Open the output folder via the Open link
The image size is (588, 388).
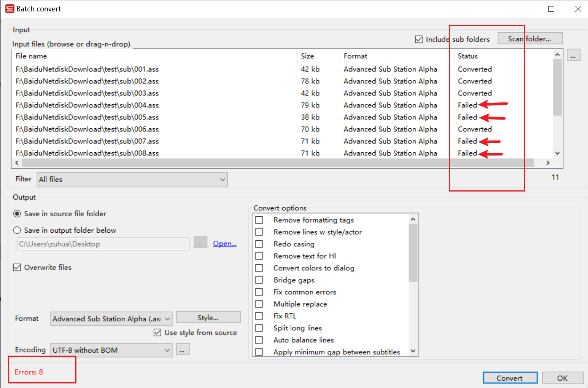(224, 243)
